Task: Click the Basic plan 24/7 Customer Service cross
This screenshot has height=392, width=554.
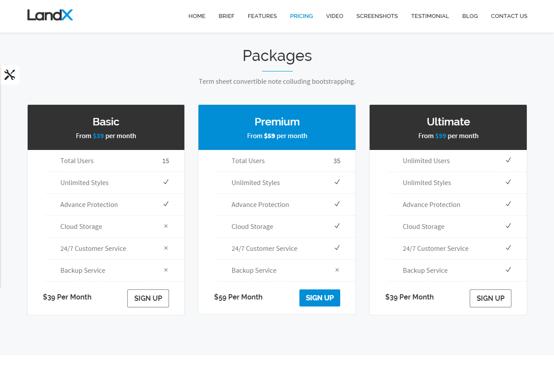Action: (166, 248)
